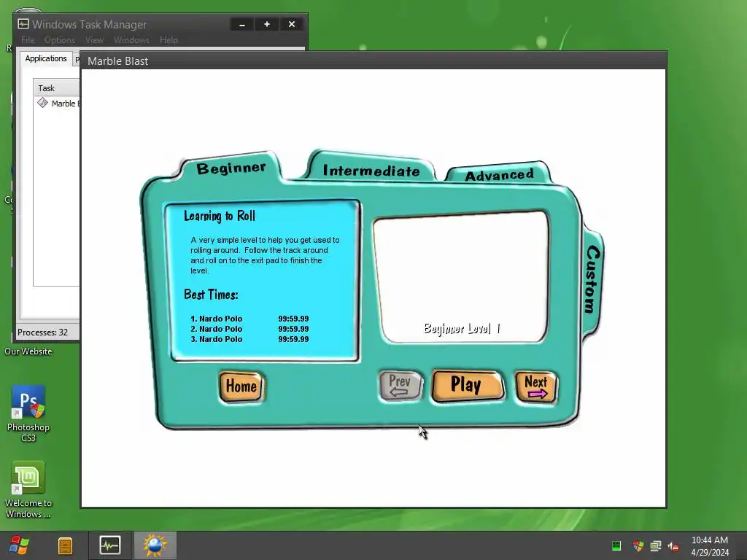Click the Task column header in Task Manager

(56, 88)
